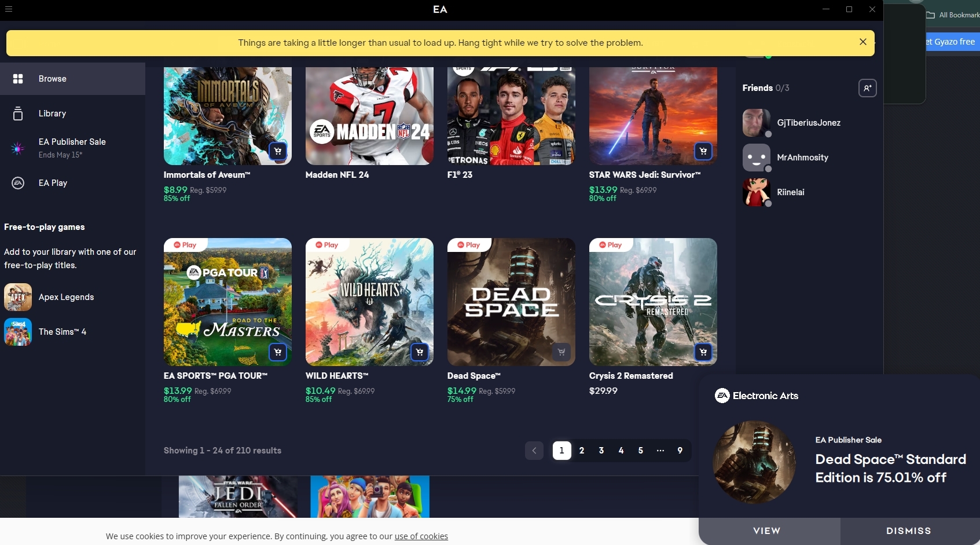
Task: Expand the ellipsis page range
Action: (x=660, y=451)
